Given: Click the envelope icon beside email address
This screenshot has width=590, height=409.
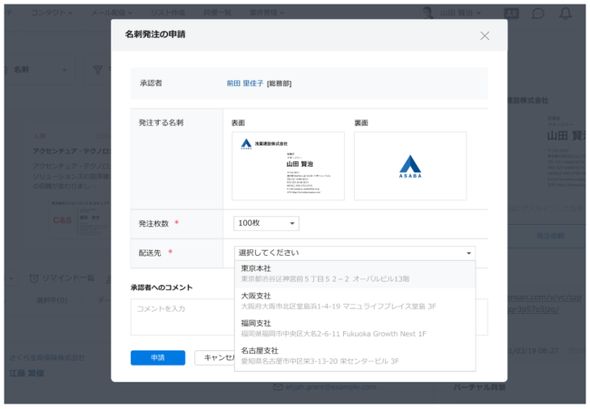Looking at the screenshot, I should [278, 387].
